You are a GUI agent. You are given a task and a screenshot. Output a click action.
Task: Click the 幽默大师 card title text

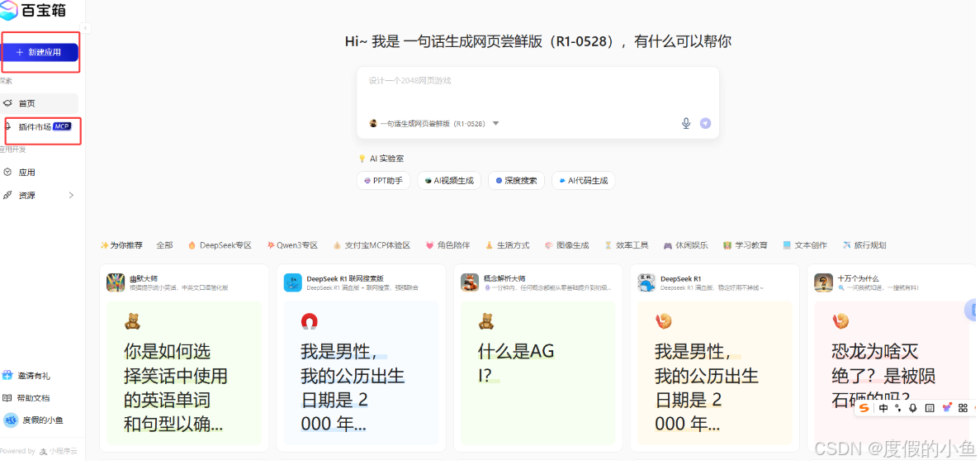point(144,278)
